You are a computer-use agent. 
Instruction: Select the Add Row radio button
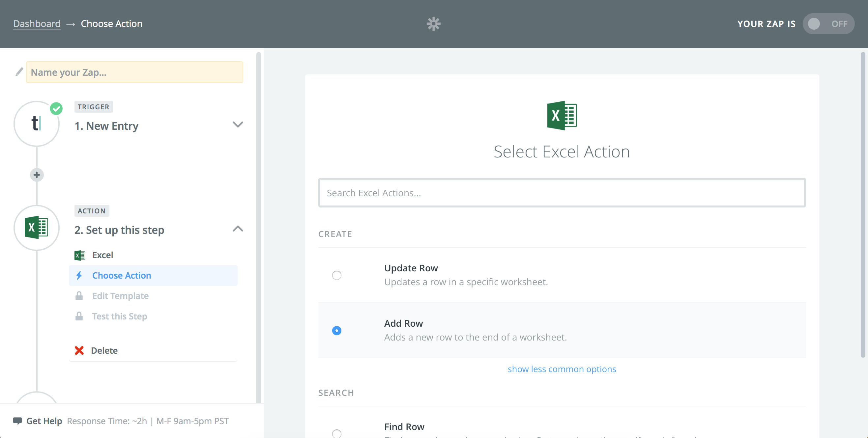[x=336, y=330]
